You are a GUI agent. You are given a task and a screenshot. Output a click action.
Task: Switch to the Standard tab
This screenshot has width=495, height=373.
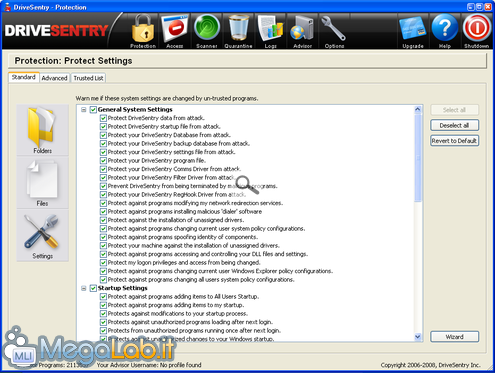pos(24,77)
